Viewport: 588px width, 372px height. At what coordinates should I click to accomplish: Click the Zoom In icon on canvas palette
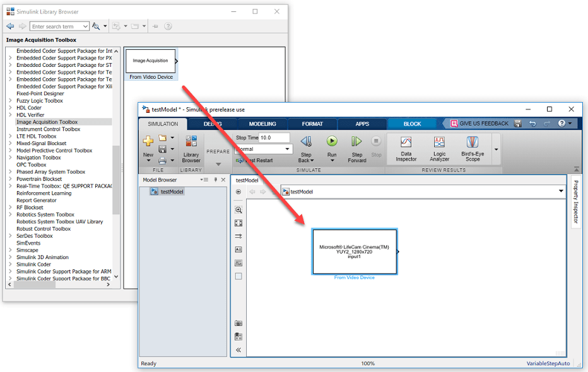[x=238, y=210]
